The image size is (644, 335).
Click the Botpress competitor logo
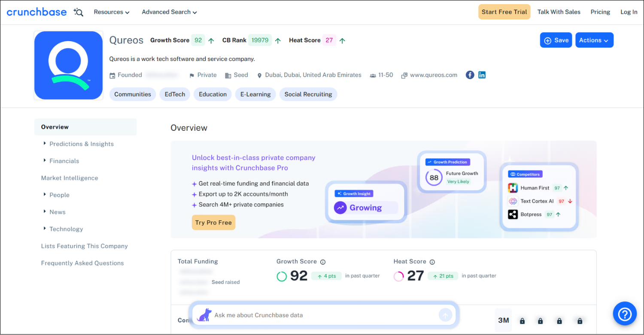tap(513, 214)
